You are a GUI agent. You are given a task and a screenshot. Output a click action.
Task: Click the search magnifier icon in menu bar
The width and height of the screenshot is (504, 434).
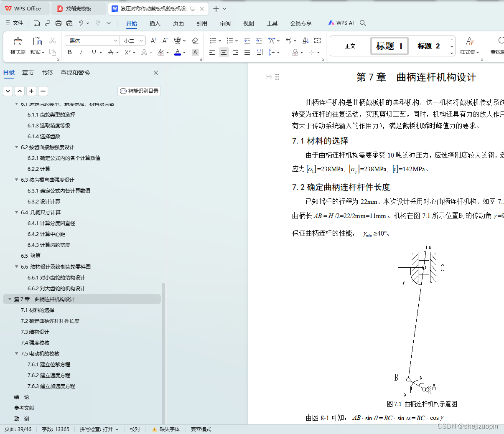coord(363,23)
